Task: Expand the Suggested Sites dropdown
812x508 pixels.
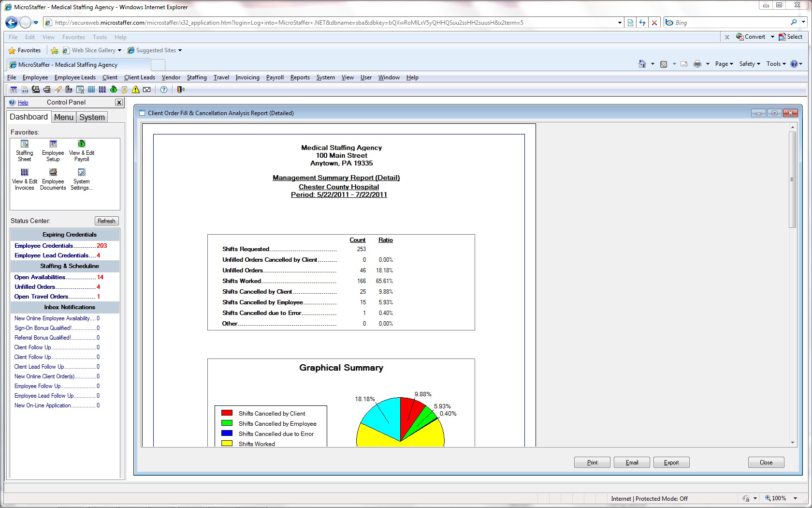Action: [x=180, y=50]
